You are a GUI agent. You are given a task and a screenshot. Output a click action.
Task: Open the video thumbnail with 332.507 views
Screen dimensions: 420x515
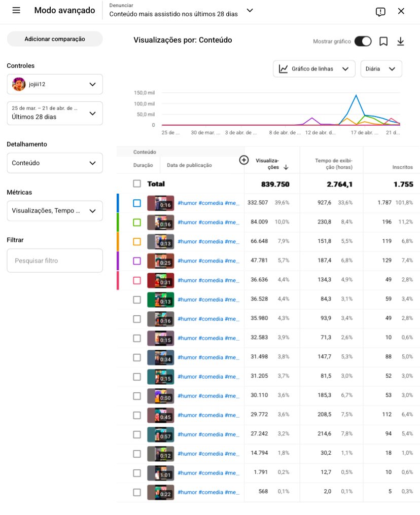(x=160, y=203)
